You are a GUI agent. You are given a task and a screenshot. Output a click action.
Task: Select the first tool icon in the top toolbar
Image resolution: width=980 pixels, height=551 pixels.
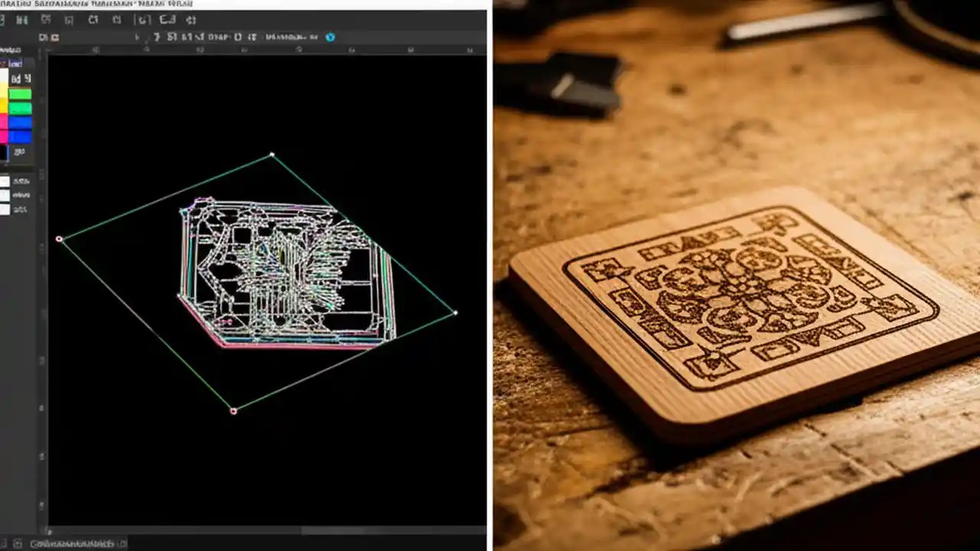click(x=3, y=20)
